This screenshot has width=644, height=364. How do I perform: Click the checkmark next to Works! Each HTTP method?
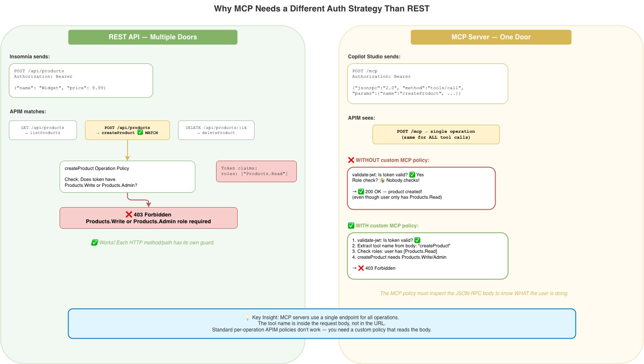(x=94, y=243)
